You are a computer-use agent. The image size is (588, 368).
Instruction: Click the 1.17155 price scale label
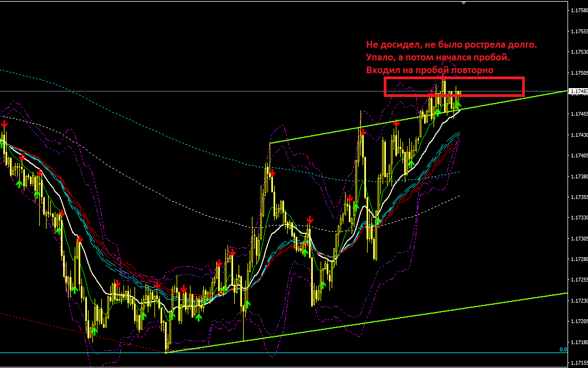click(x=579, y=363)
